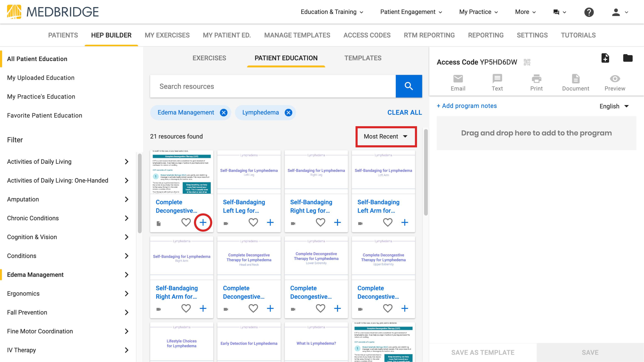Open the More menu
Image resolution: width=644 pixels, height=362 pixels.
(525, 12)
